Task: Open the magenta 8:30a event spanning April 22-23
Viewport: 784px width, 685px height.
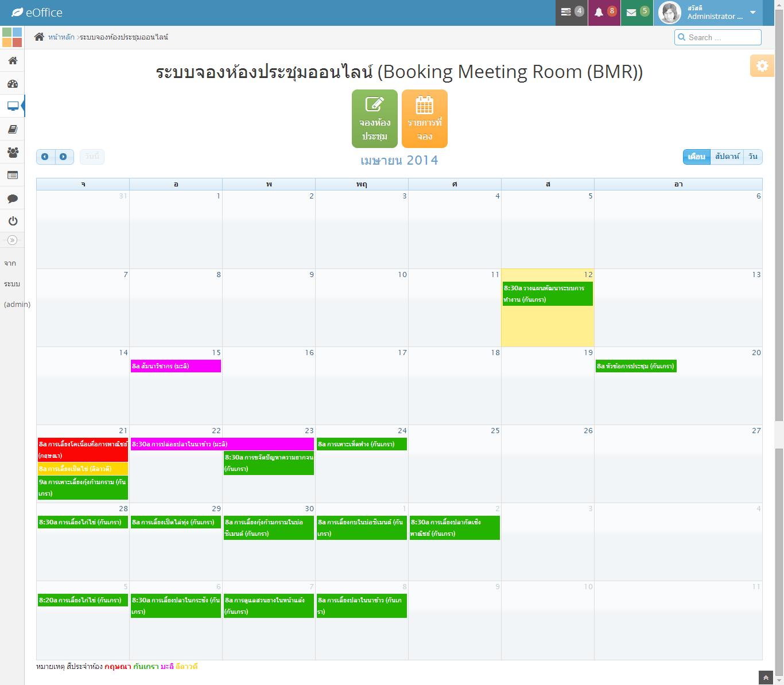Action: [222, 444]
